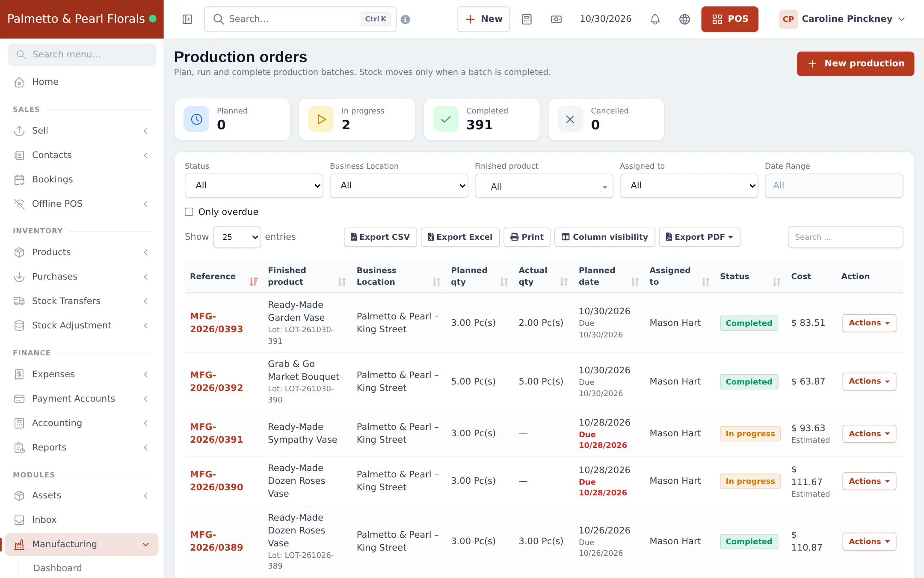Sort by Finished product column
The image size is (924, 578).
click(342, 282)
